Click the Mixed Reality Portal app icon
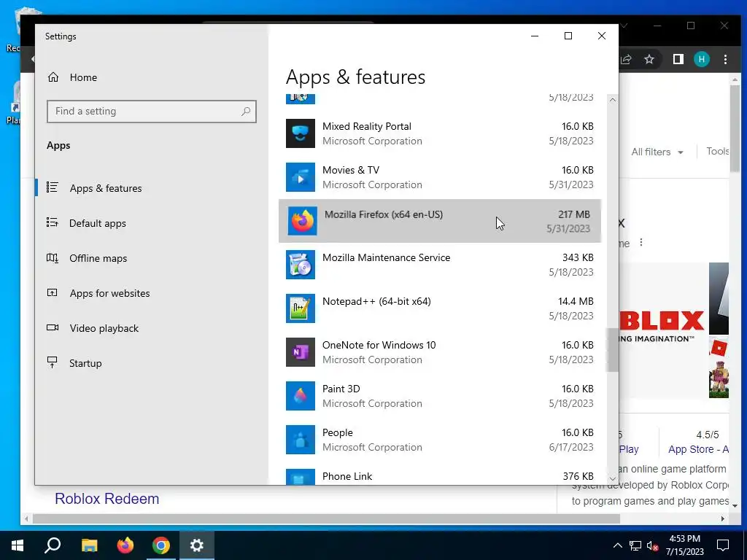Image resolution: width=747 pixels, height=560 pixels. tap(300, 133)
